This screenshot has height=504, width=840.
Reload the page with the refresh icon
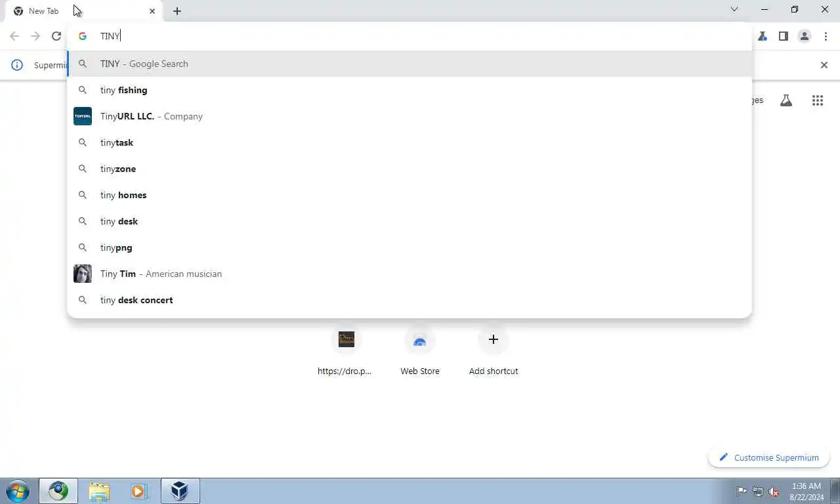[x=56, y=36]
